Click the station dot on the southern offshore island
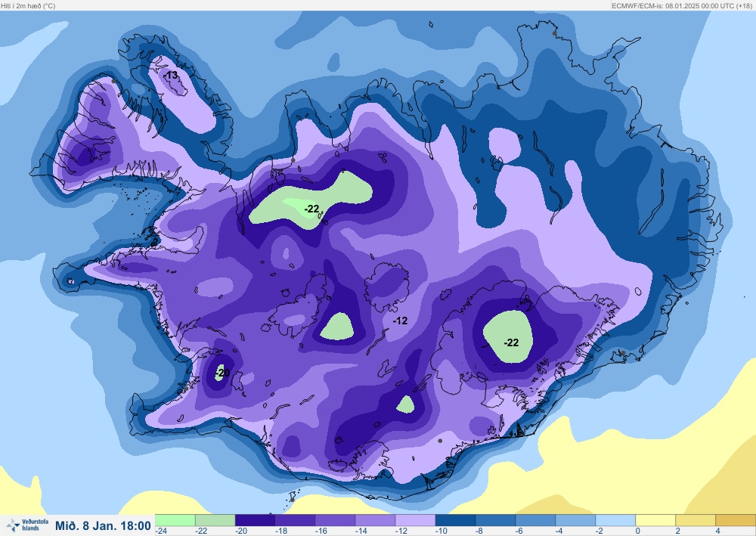The image size is (756, 536). 292,500
